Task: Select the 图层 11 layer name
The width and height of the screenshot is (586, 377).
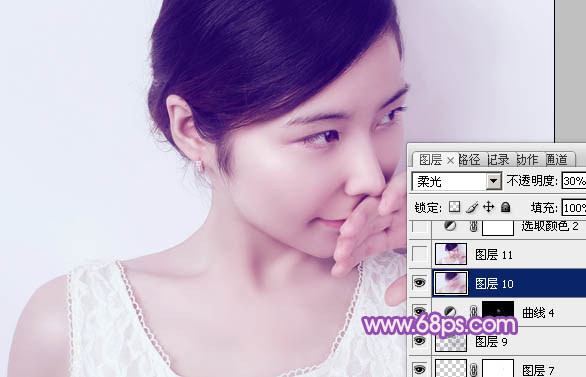Action: pos(494,255)
